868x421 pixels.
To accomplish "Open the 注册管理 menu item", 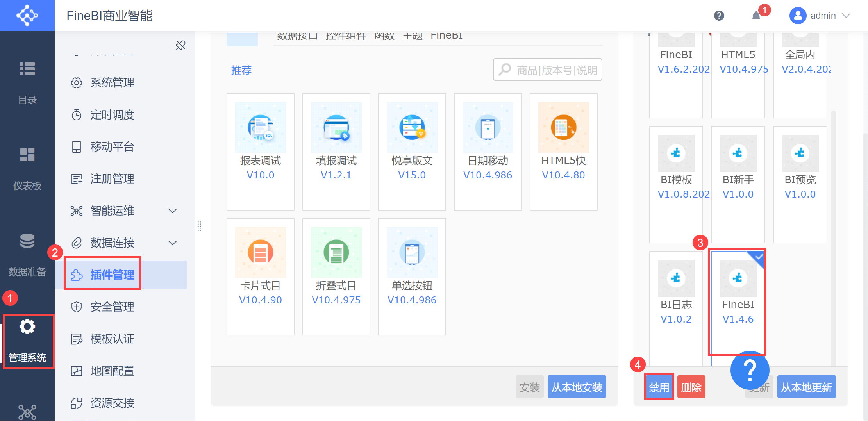I will coord(113,179).
